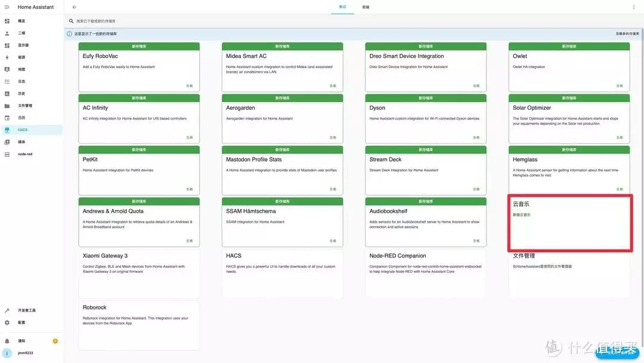Open 文件管理 folder icon in sidebar
Screen dimensions: 644x363
click(x=7, y=106)
